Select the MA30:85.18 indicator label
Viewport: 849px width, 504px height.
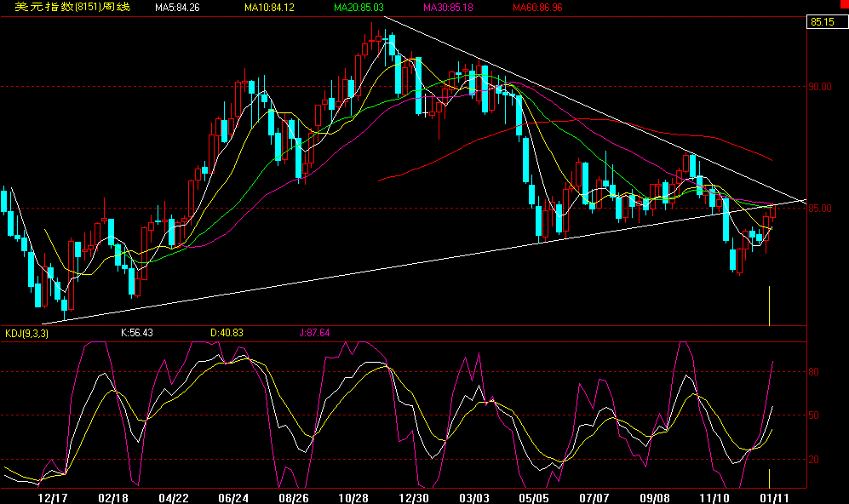[x=448, y=8]
